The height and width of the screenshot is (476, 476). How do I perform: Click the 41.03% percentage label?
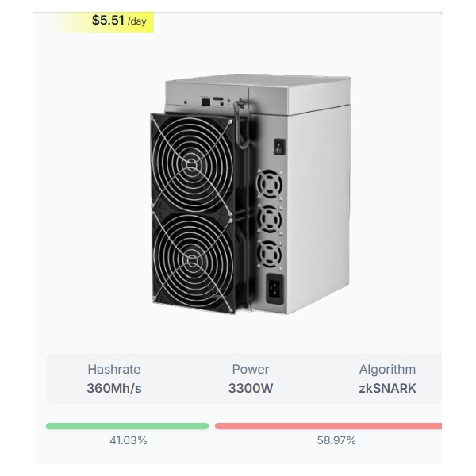tap(129, 440)
